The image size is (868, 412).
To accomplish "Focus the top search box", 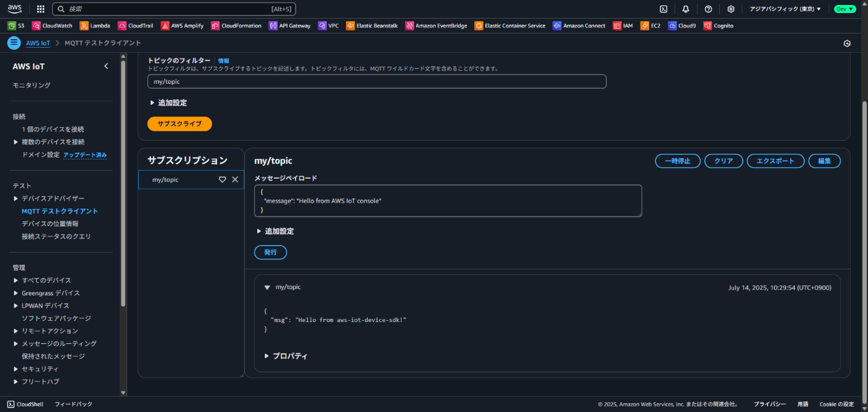I will [x=174, y=9].
